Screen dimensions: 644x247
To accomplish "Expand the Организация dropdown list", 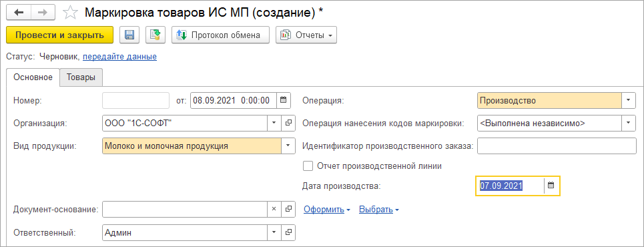I will click(x=274, y=123).
